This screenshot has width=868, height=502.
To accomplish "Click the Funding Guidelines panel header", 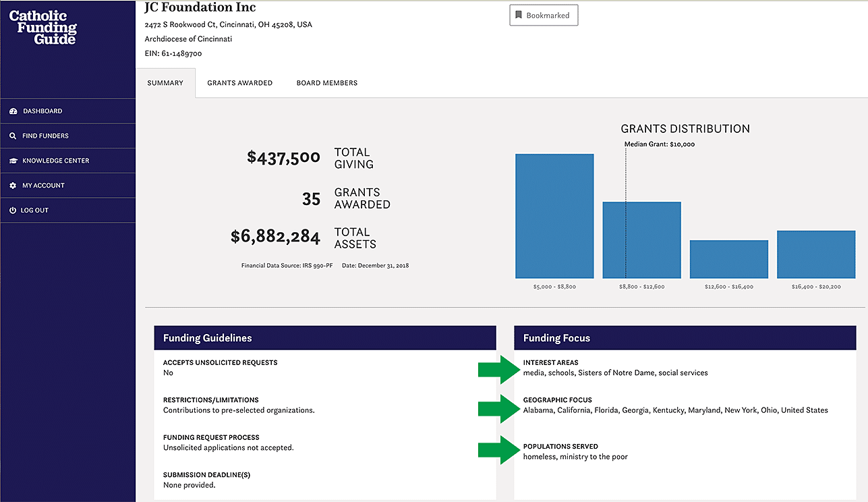I will (325, 338).
